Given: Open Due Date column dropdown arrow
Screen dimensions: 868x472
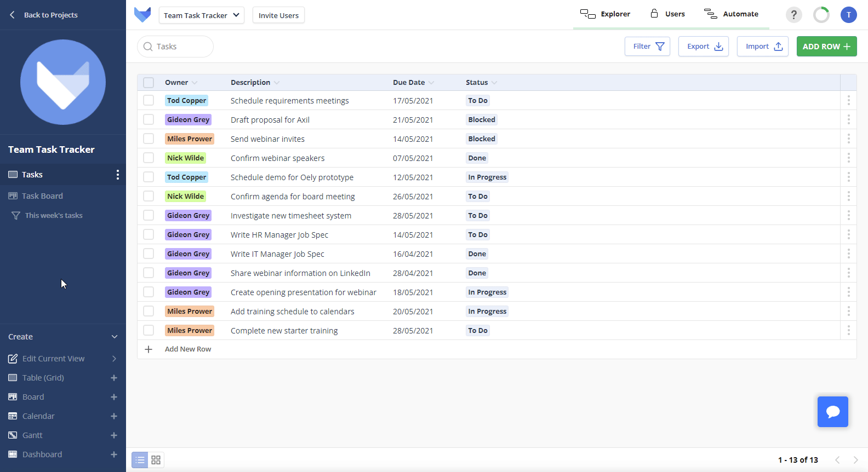Looking at the screenshot, I should [431, 83].
